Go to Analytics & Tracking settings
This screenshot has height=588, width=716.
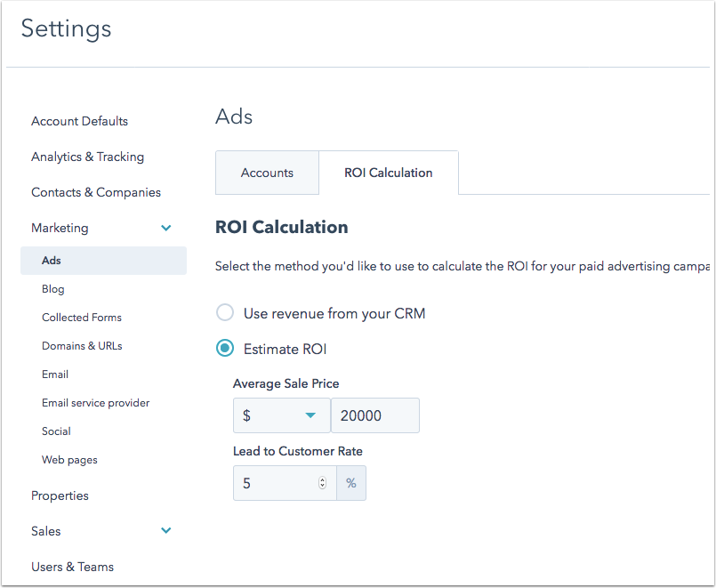pos(87,157)
